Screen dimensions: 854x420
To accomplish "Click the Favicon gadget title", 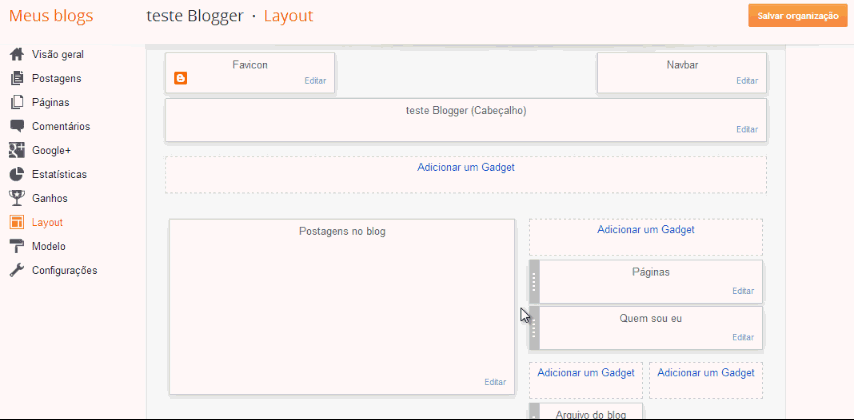I will (250, 65).
